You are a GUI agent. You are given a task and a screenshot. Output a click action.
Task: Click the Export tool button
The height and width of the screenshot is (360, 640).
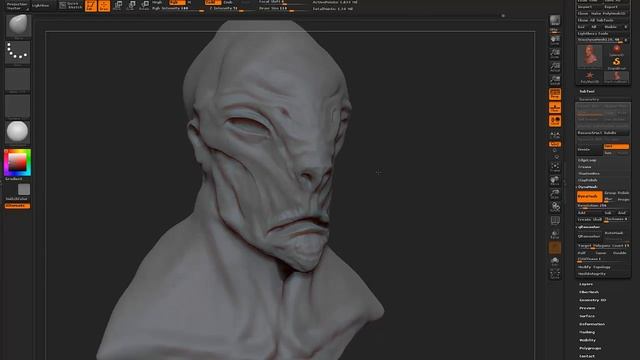(616, 7)
